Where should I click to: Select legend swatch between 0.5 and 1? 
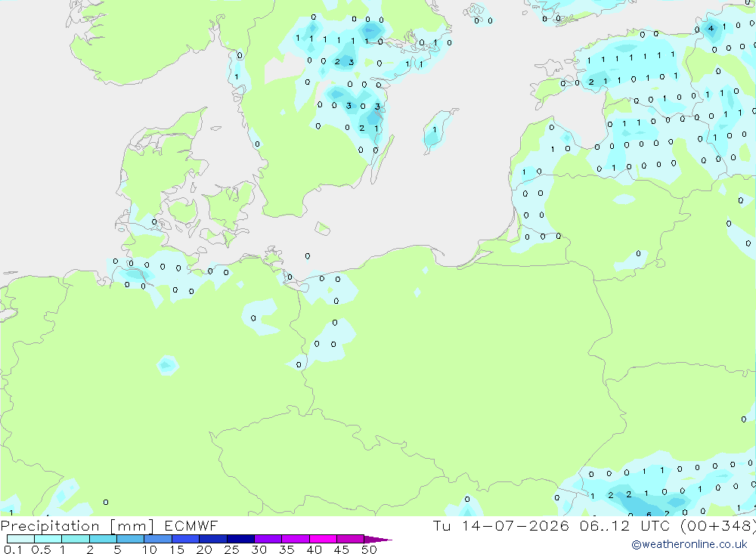(x=48, y=539)
